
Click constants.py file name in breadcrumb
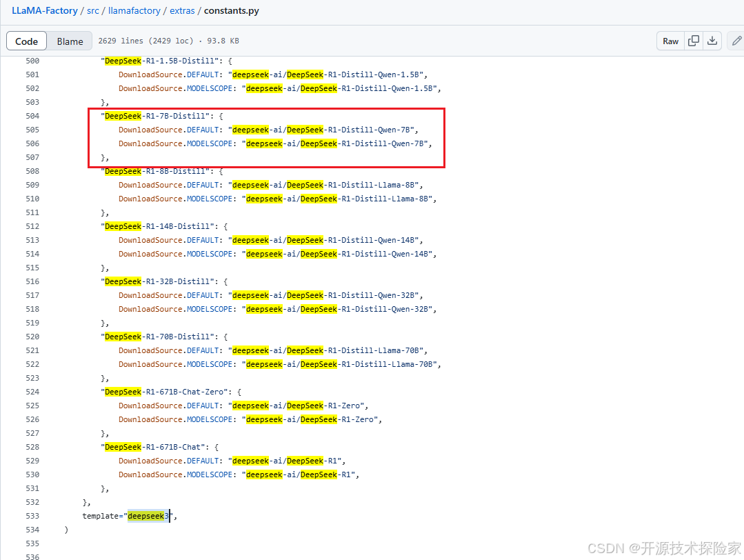232,10
